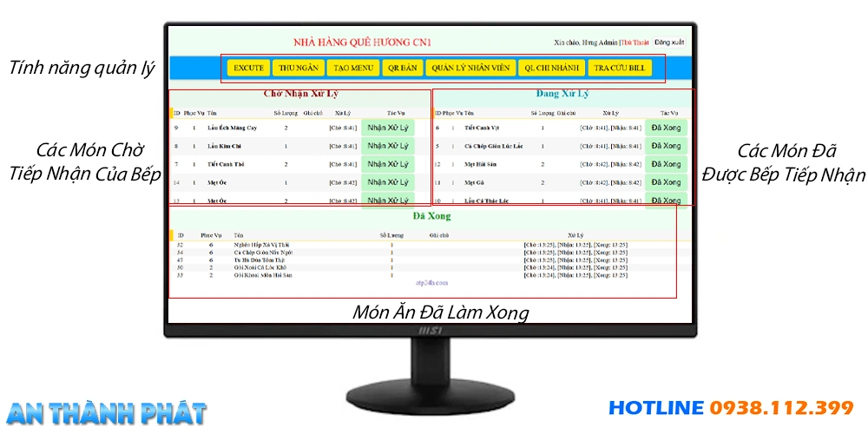The image size is (868, 434).
Task: Select finished dish Gỏi Xoài Cá Lóc Khô
Action: [x=260, y=267]
